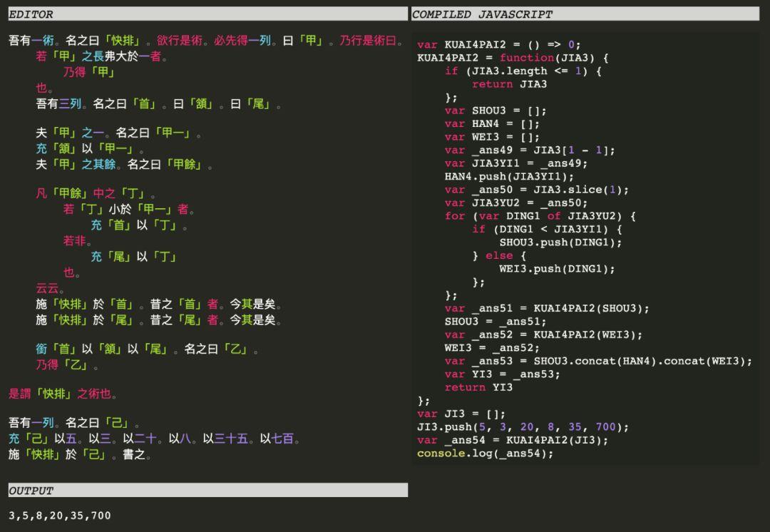Click the editor line 吾有三列
Viewport: 770px width, 532px height.
tap(158, 104)
